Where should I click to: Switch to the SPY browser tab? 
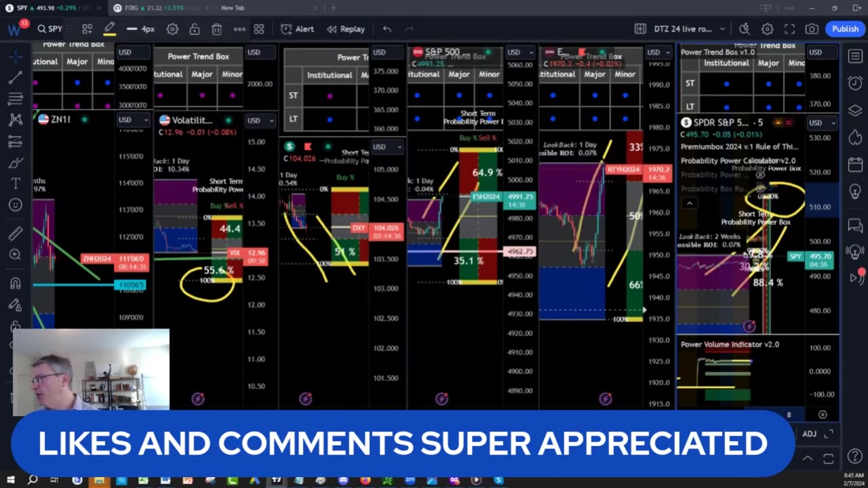point(54,7)
